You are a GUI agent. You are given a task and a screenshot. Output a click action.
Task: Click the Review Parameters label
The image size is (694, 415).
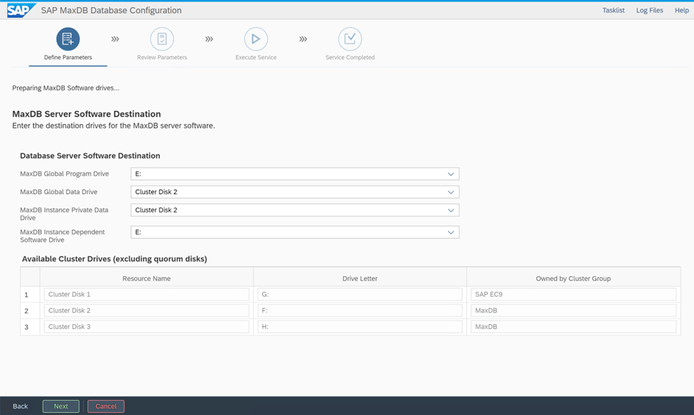[x=162, y=58]
